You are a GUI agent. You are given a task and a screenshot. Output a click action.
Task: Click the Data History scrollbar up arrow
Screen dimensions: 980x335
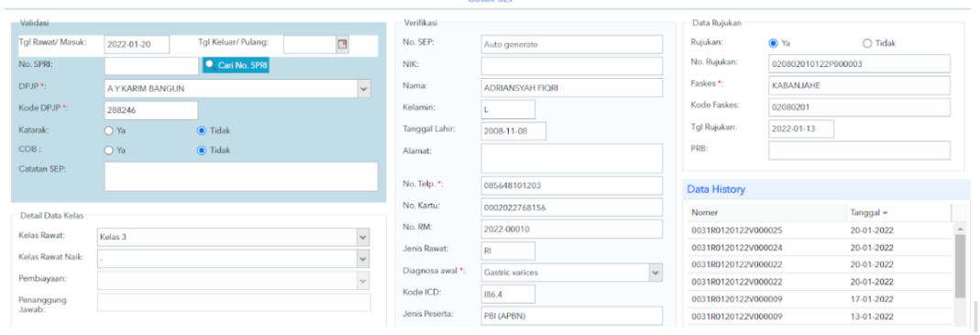(960, 229)
